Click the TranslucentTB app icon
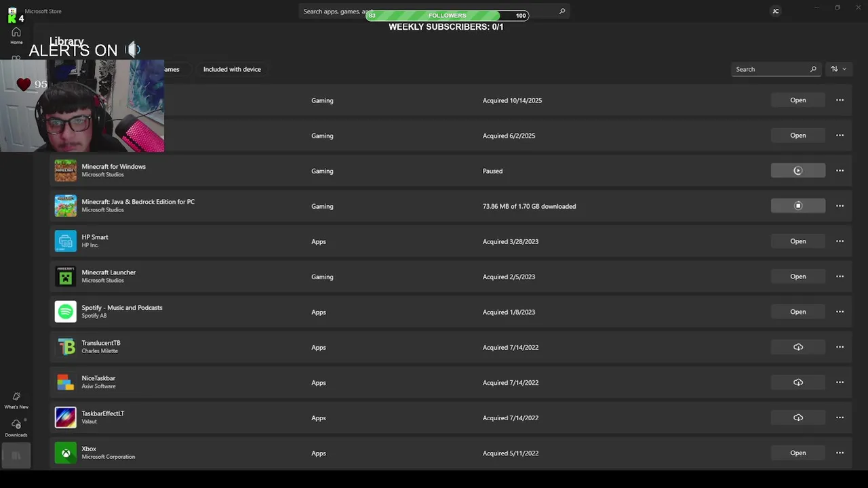Screen dimensions: 868x488 pos(66,347)
